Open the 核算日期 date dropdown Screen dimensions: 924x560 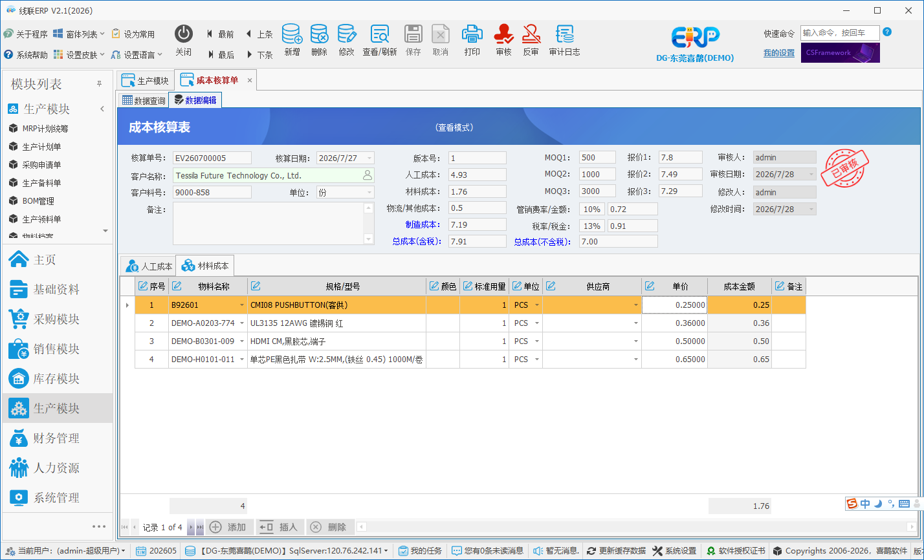point(369,158)
